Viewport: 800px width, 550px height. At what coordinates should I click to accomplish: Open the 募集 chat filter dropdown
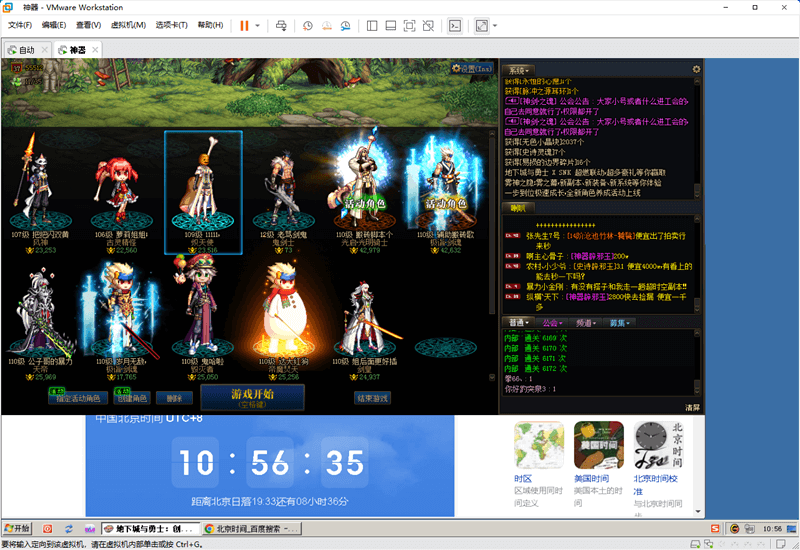point(619,323)
